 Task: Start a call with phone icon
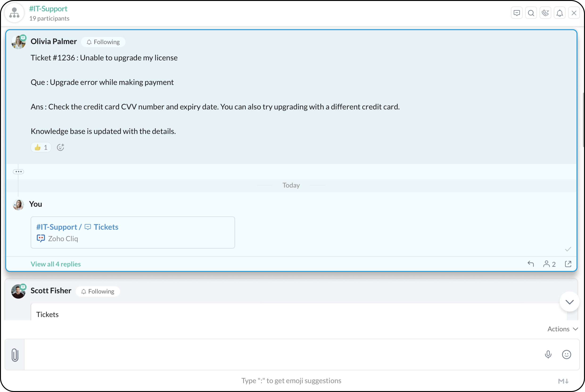[x=545, y=13]
